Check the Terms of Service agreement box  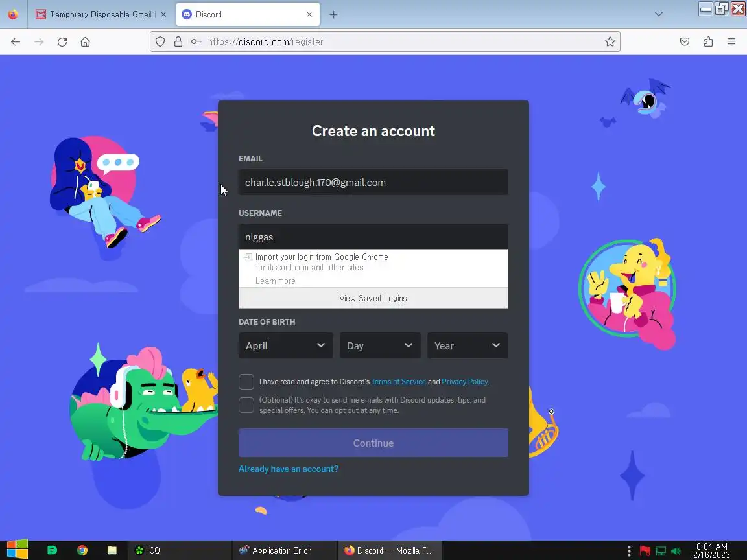tap(246, 381)
